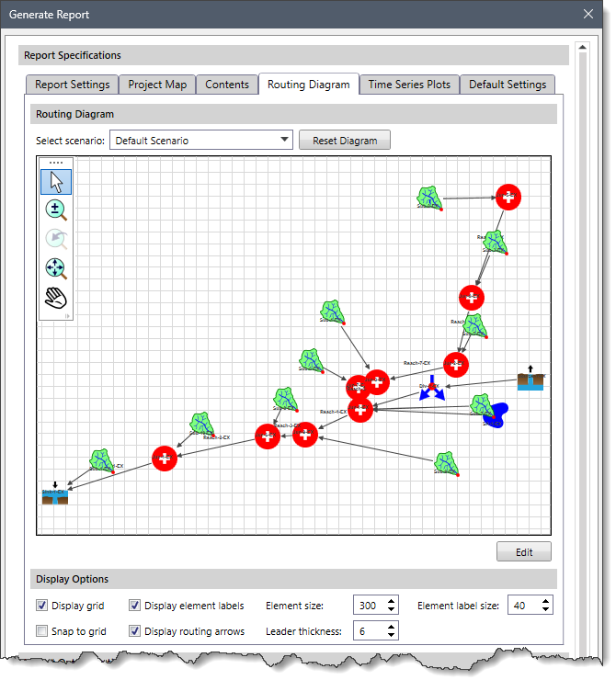Select the pan hand tool
The height and width of the screenshot is (680, 616).
click(x=56, y=298)
